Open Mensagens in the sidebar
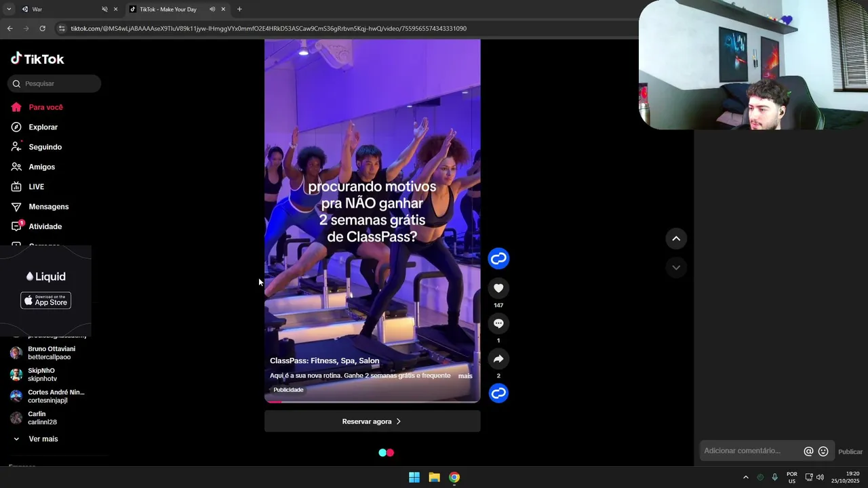The height and width of the screenshot is (488, 868). [x=40, y=207]
